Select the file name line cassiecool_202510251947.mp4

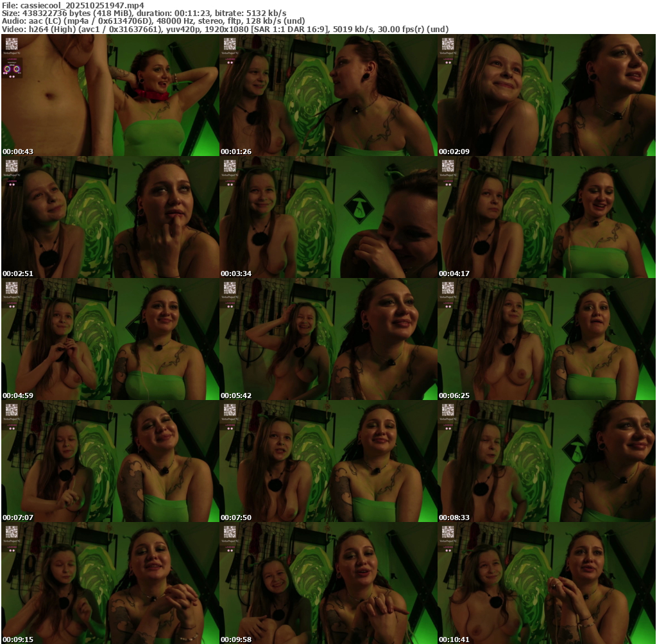73,5
